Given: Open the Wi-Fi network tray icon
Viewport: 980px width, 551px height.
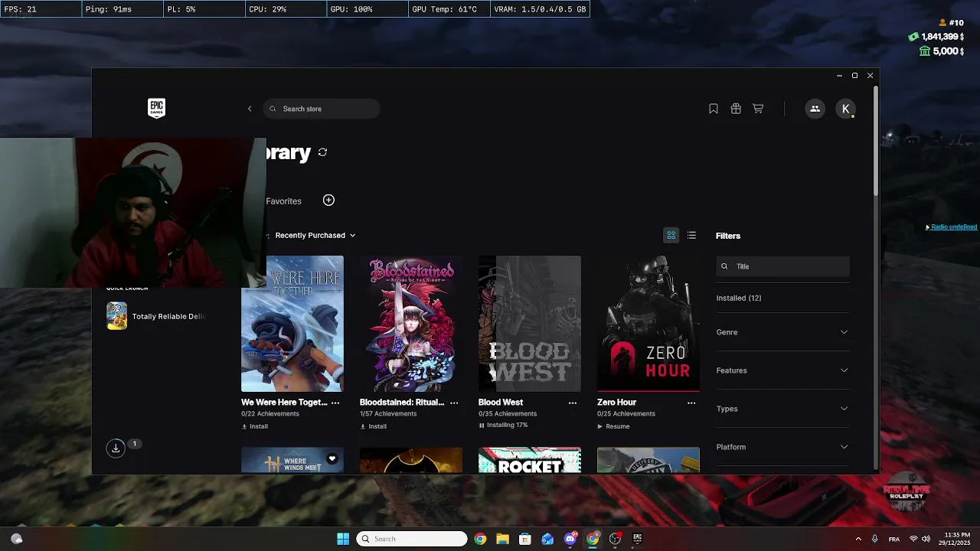Looking at the screenshot, I should [x=913, y=539].
